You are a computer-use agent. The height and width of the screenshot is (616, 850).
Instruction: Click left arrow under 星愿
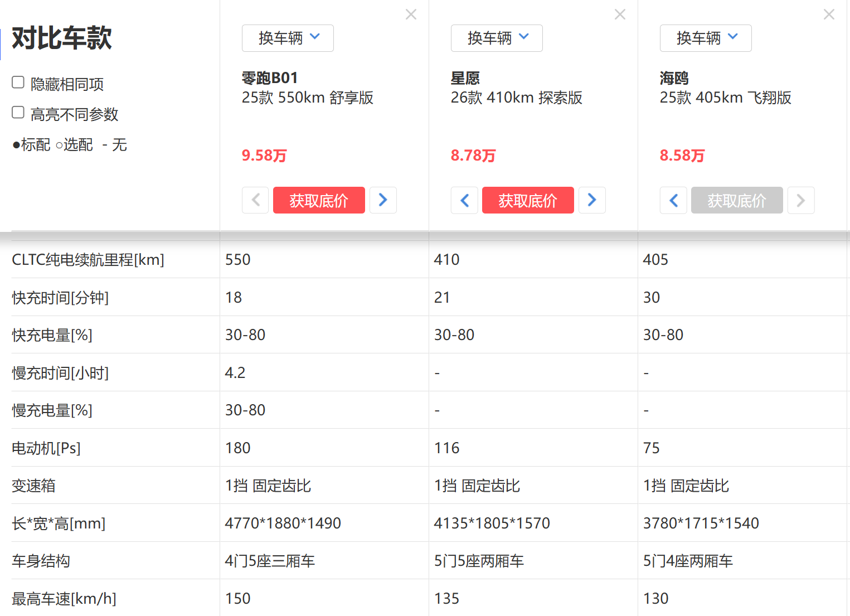tap(464, 200)
